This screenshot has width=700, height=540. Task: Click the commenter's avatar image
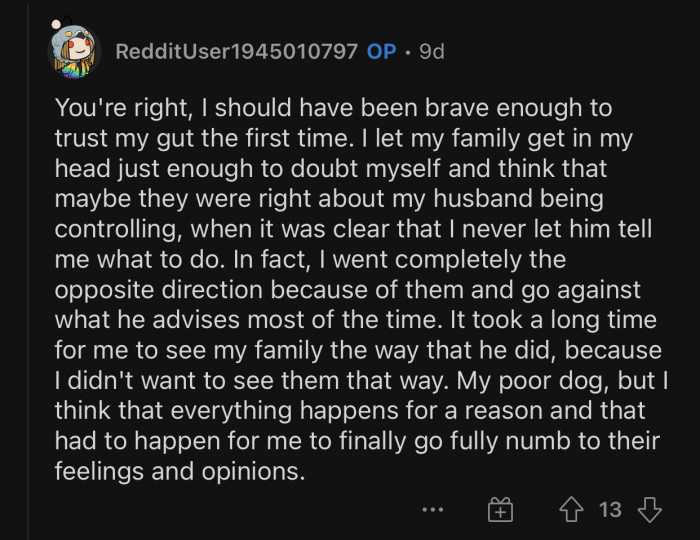[x=75, y=51]
